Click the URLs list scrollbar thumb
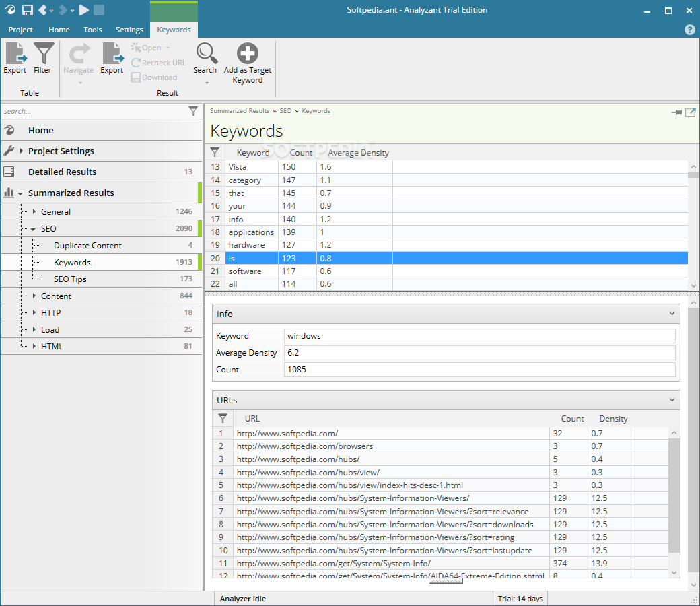The width and height of the screenshot is (700, 606). tap(674, 496)
